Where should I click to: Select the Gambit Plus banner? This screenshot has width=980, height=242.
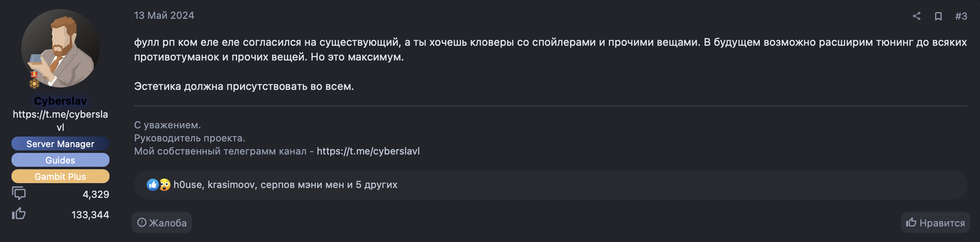pyautogui.click(x=60, y=177)
